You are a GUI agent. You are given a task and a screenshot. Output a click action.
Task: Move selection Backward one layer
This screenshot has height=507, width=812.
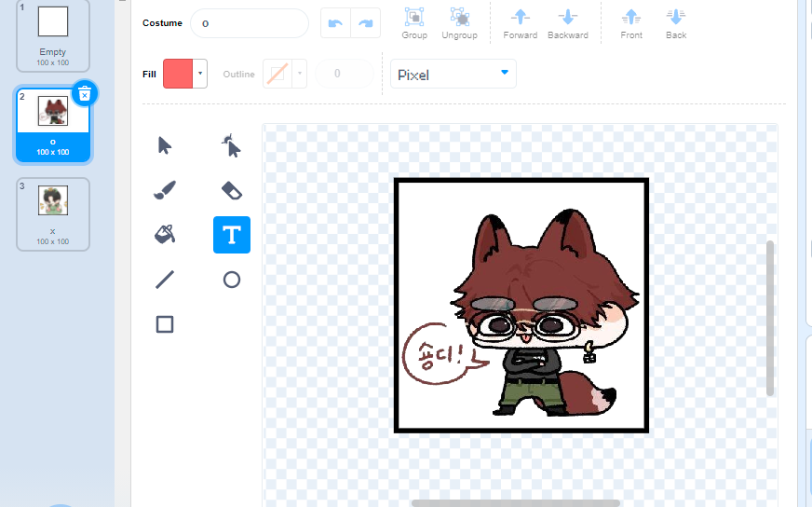[x=568, y=24]
